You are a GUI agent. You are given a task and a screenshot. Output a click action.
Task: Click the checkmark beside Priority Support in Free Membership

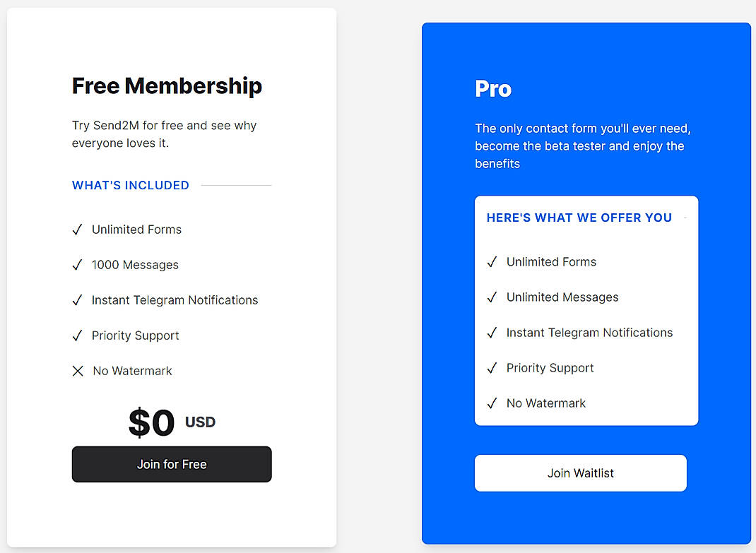tap(78, 335)
